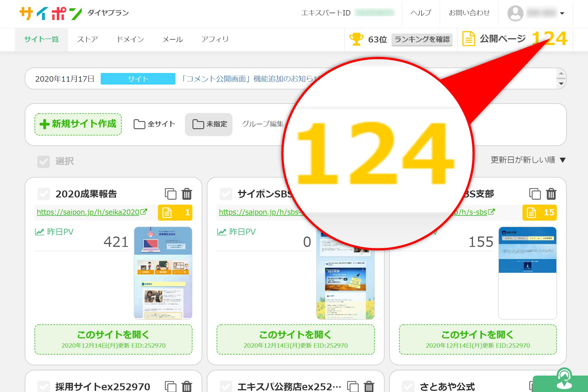588x392 pixels.
Task: Click the ダイヤプラン plan label
Action: click(x=108, y=13)
